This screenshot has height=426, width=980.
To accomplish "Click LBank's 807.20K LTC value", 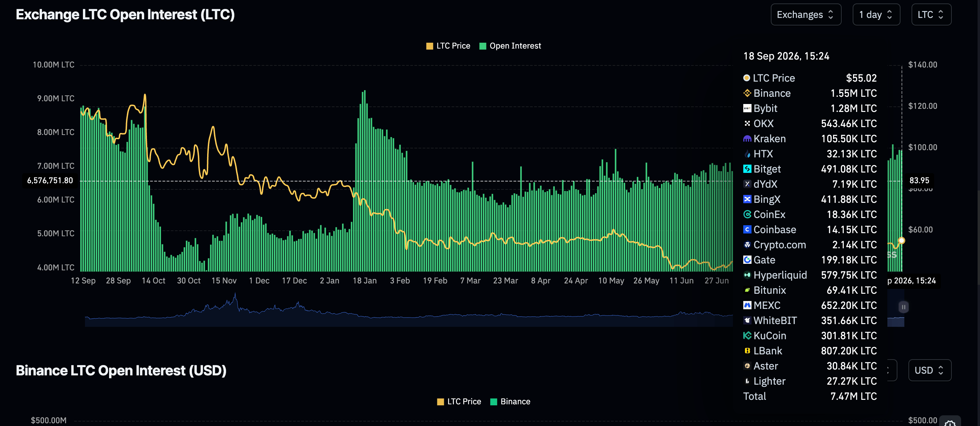I will [849, 351].
